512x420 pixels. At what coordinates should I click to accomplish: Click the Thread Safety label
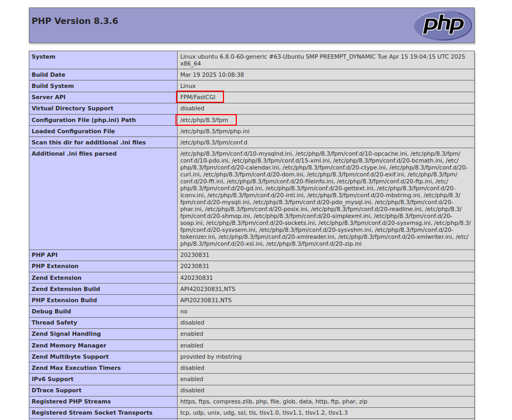pyautogui.click(x=54, y=322)
